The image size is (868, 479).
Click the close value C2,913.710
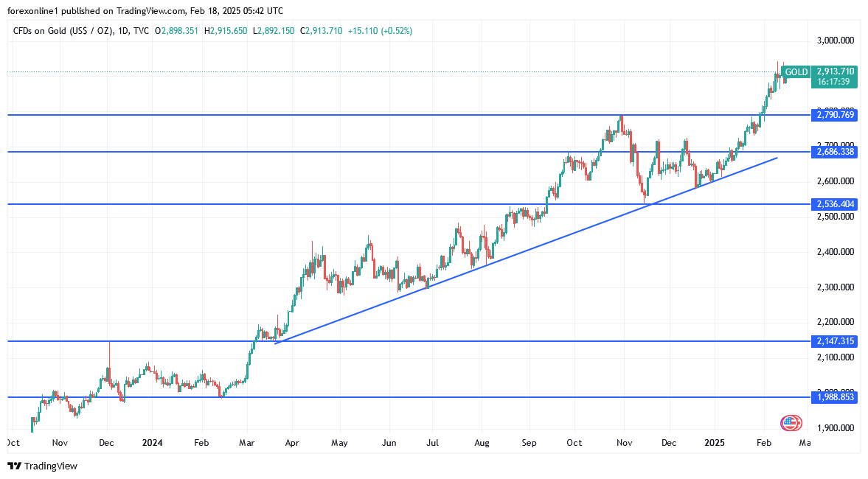click(321, 31)
